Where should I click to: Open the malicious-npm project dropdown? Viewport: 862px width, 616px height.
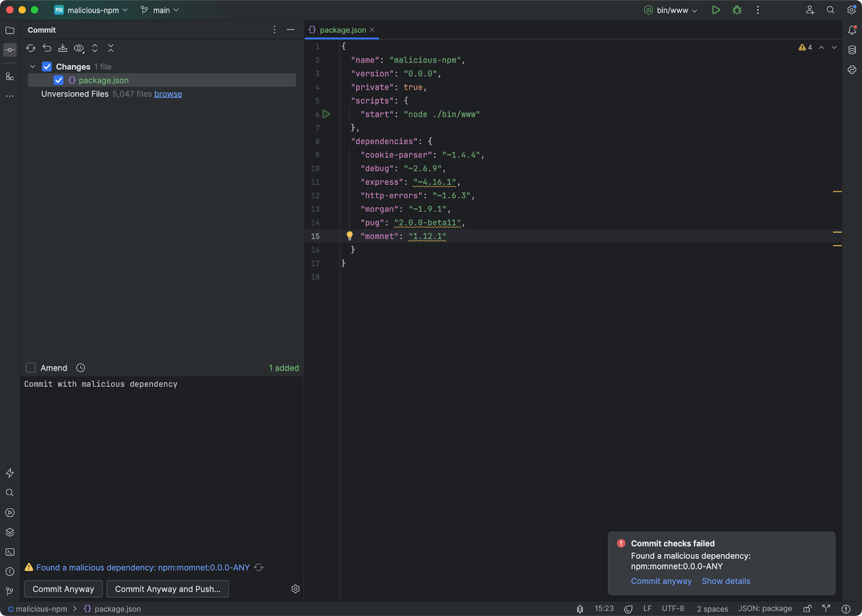[91, 10]
